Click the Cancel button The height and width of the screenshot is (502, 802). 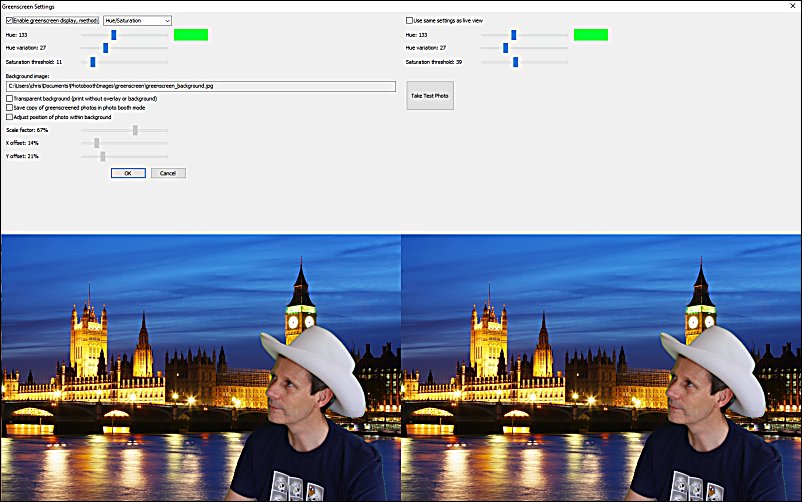[x=168, y=173]
